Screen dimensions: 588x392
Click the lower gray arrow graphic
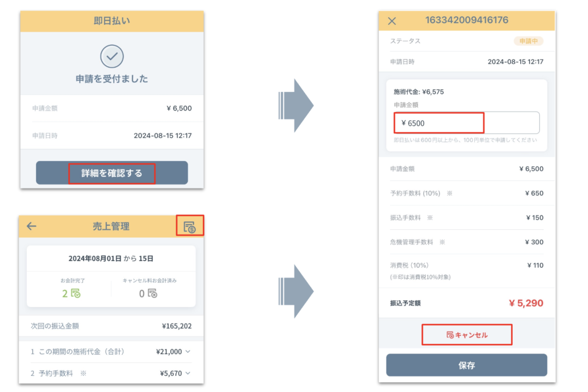(296, 291)
